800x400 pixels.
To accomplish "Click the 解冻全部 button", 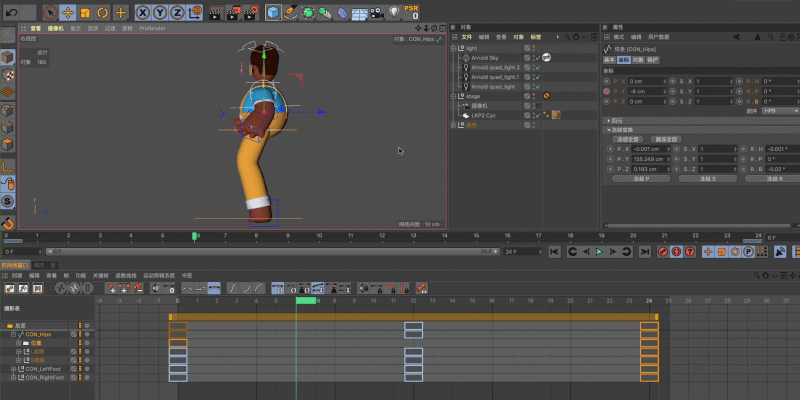I will tap(667, 139).
